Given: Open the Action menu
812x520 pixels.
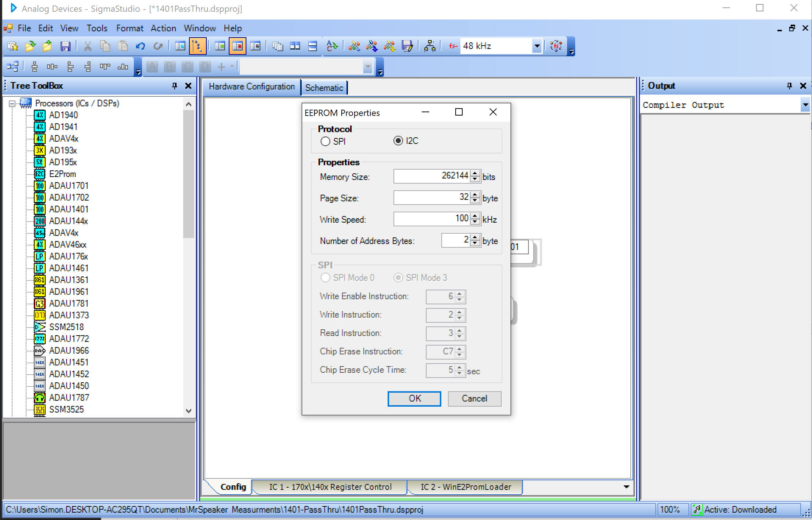Looking at the screenshot, I should 163,28.
